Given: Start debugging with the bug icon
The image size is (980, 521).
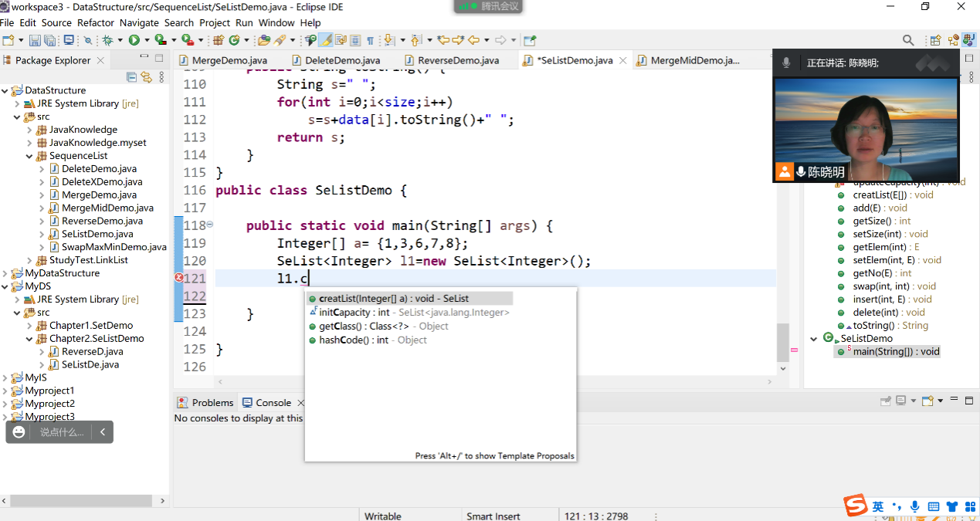Looking at the screenshot, I should click(107, 40).
